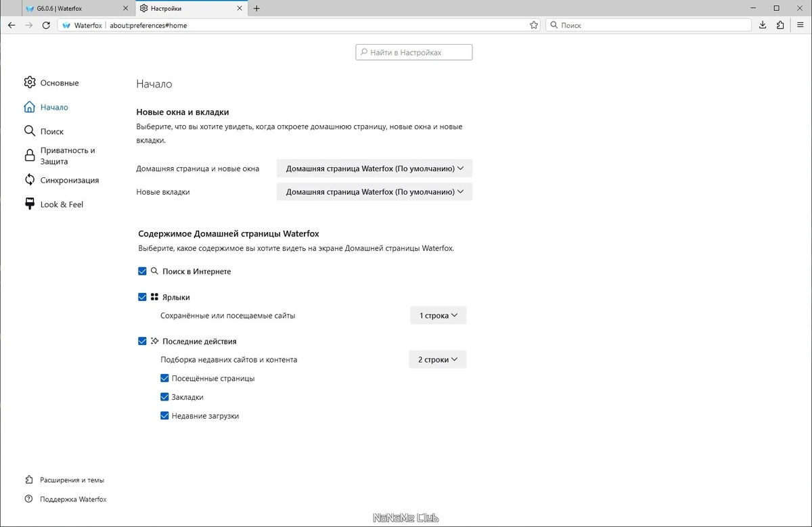
Task: Select the Настройки browser tab
Action: (x=190, y=9)
